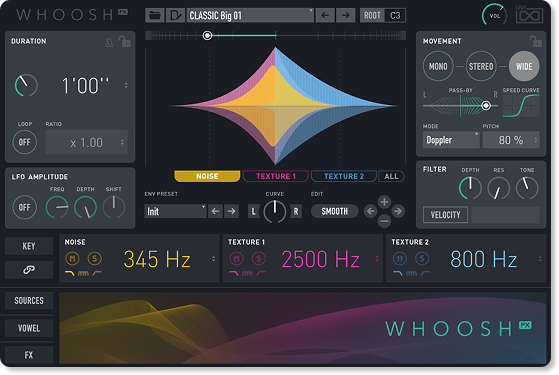
Task: Click previous envelope preset arrow
Action: point(215,211)
